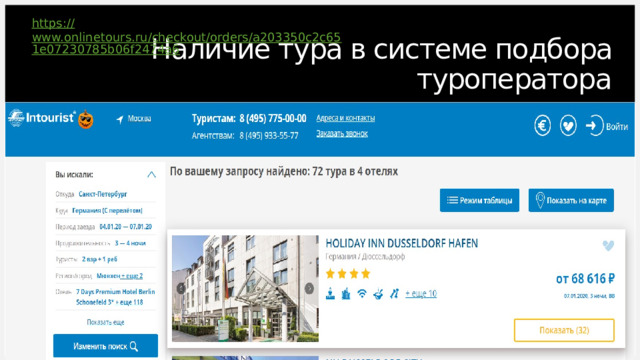
Task: Click tourists value 2 взр + 1 реб
Action: pos(100,259)
